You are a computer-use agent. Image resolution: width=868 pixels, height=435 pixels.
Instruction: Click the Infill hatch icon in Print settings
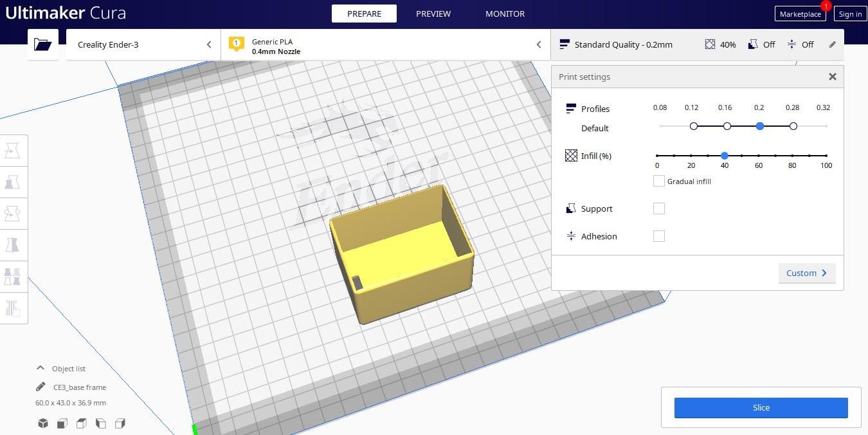pyautogui.click(x=571, y=156)
